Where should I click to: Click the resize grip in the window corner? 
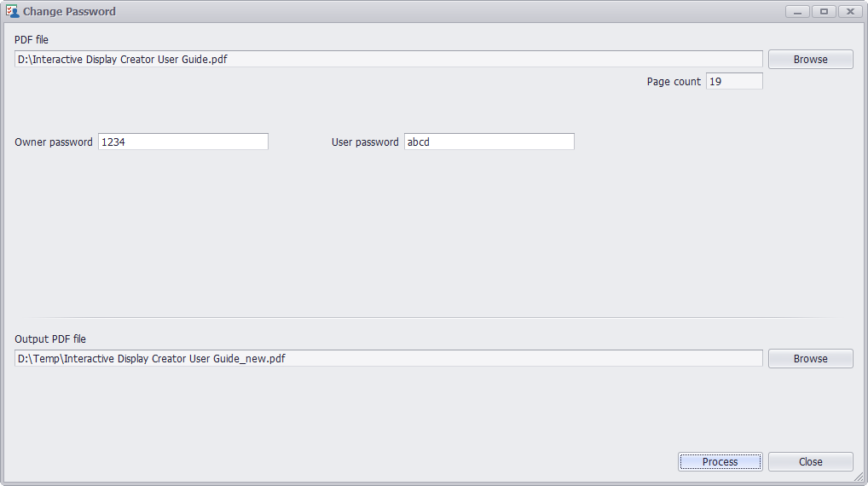tap(859, 477)
